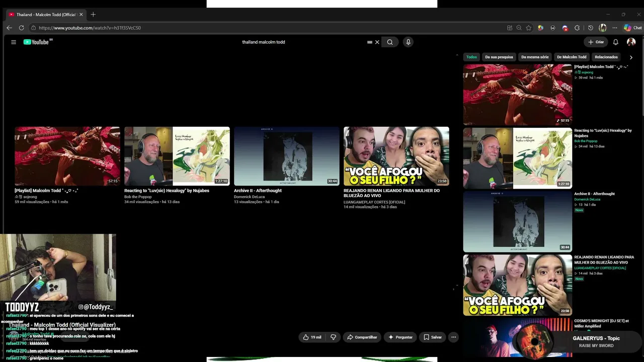Click the search magnifier button

pos(390,42)
